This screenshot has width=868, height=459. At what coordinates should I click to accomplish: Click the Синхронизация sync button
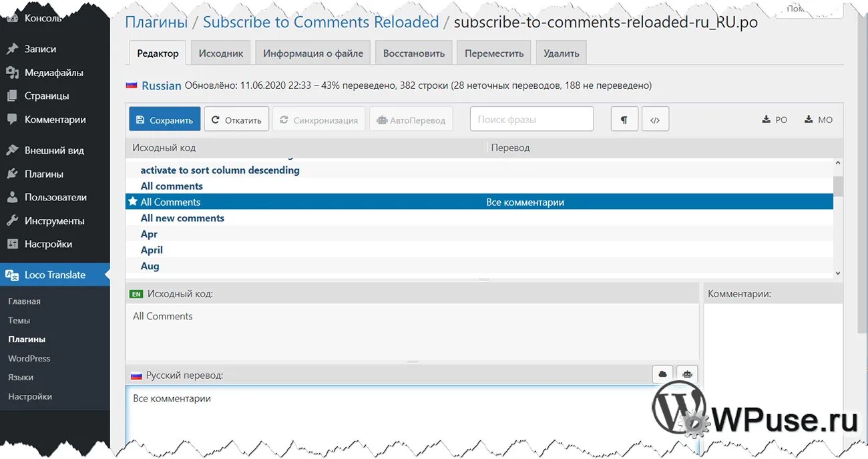pos(318,120)
